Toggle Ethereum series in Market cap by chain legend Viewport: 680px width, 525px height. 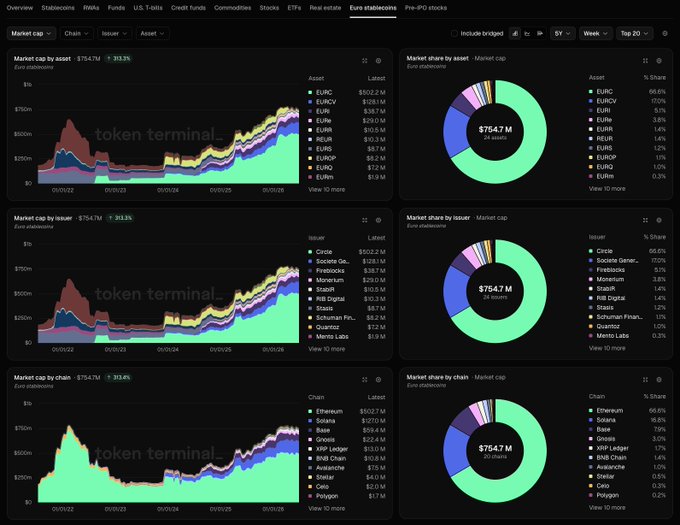[347, 411]
